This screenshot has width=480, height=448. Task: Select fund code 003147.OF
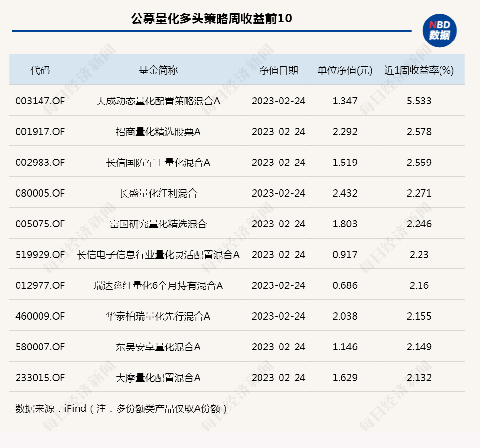(40, 101)
